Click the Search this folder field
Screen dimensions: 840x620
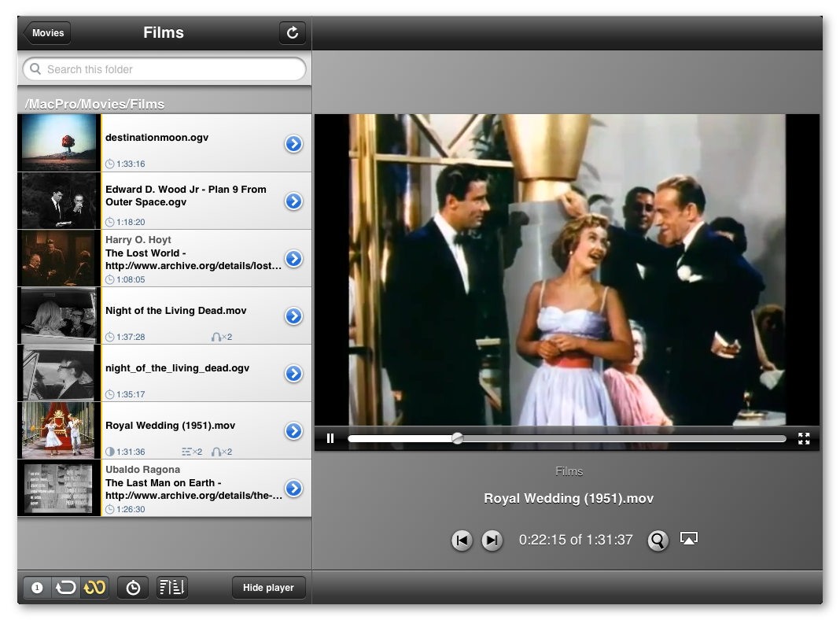(164, 69)
